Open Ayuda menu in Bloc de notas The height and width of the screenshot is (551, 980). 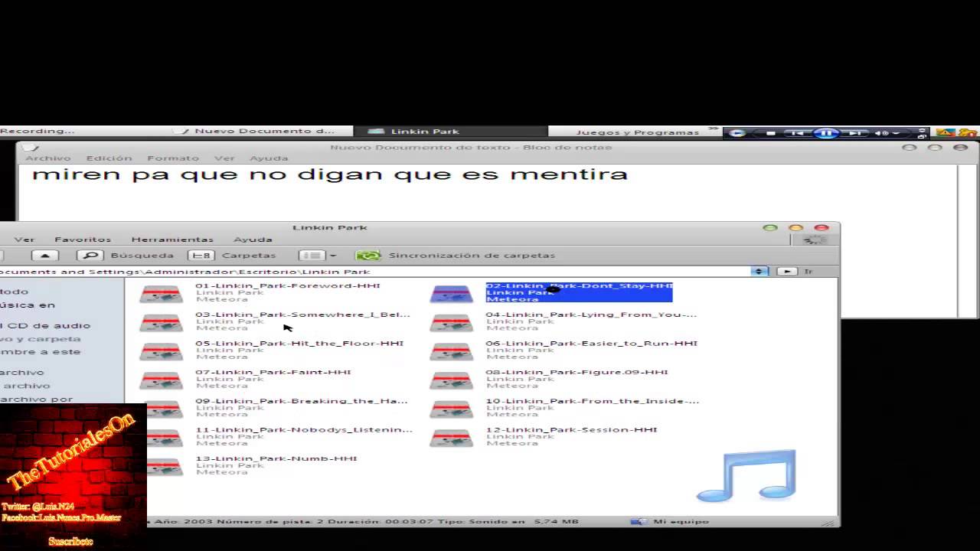[269, 158]
